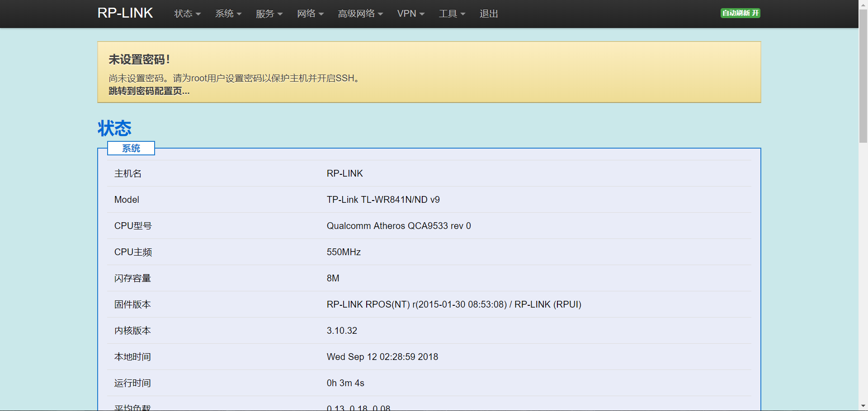
Task: Click the 550MHz CPU frequency value
Action: pos(344,252)
